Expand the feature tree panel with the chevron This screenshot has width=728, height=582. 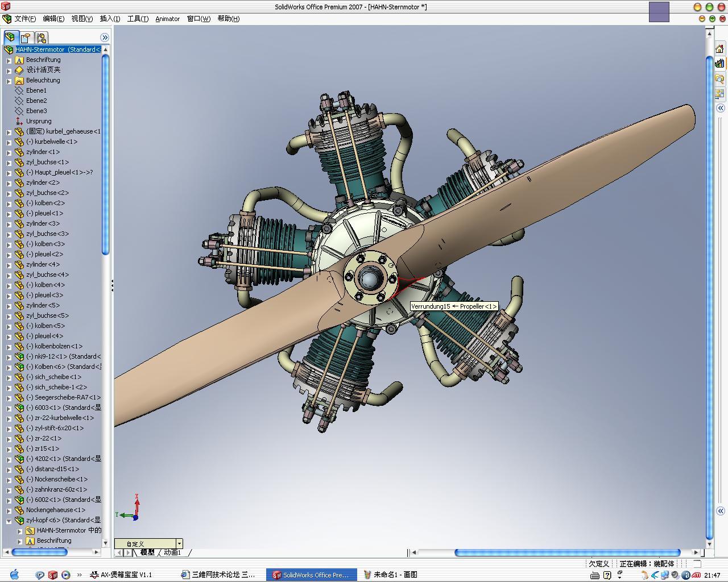pyautogui.click(x=105, y=38)
